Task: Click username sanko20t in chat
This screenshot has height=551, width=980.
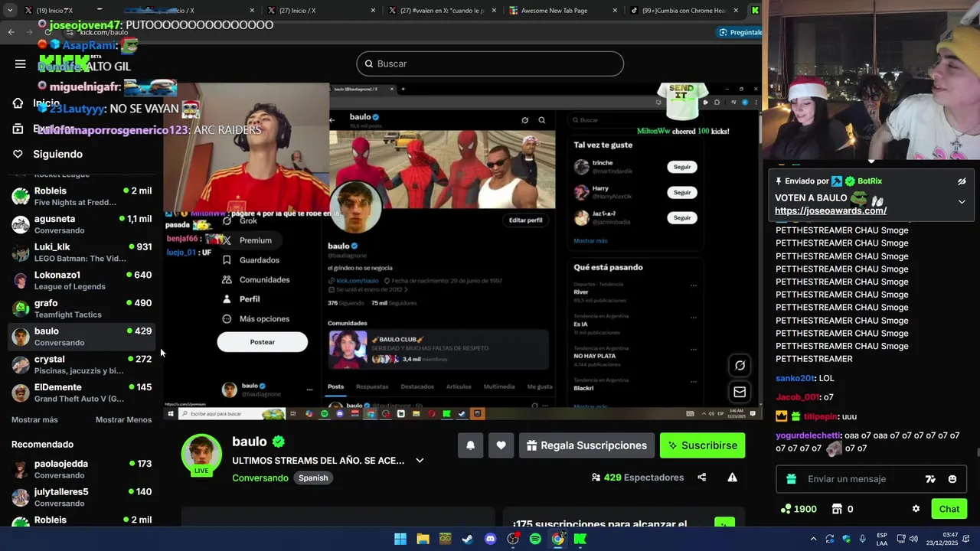Action: click(x=795, y=378)
